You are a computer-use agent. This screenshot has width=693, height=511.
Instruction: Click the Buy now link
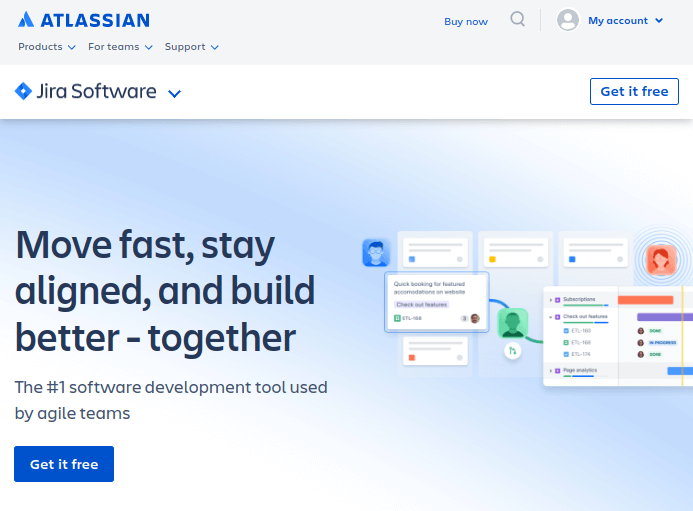point(466,21)
